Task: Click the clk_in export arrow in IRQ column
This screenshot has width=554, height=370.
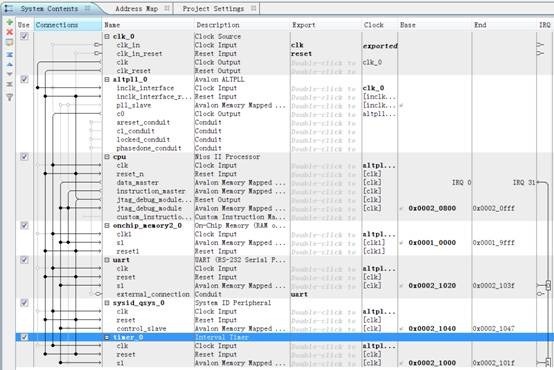Action: (x=540, y=45)
